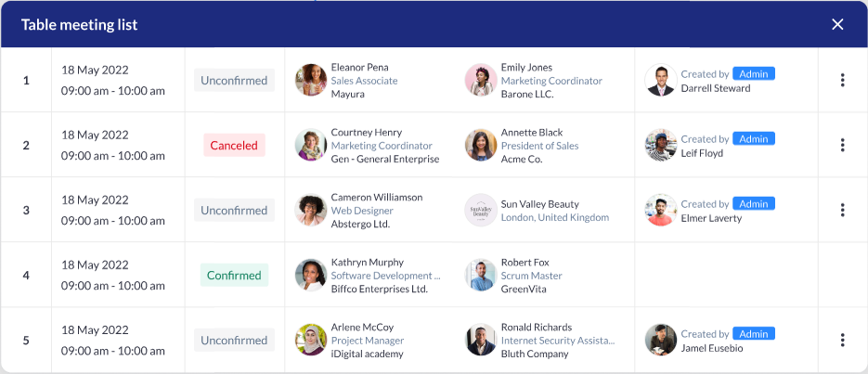This screenshot has height=374, width=868.
Task: Open the kebab menu for meeting 3
Action: (842, 210)
